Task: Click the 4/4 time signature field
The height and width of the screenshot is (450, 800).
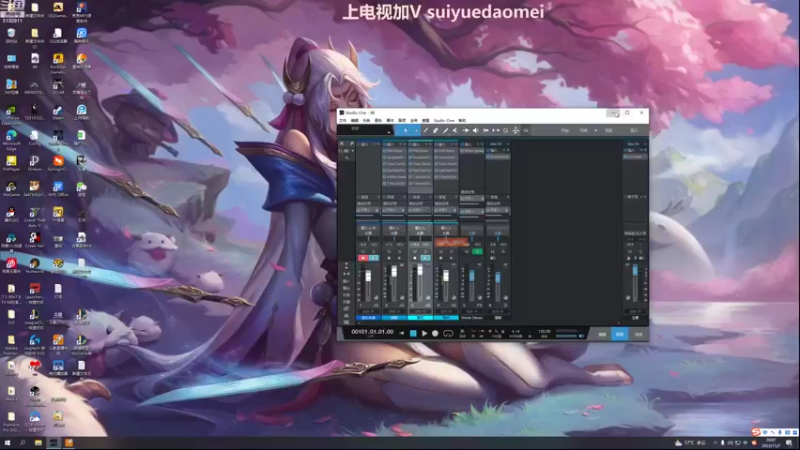Action: (x=514, y=331)
